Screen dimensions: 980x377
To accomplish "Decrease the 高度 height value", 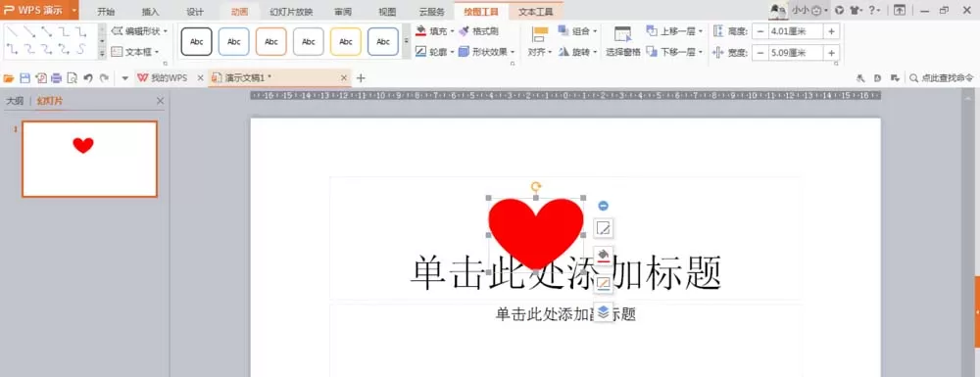I will click(x=760, y=31).
